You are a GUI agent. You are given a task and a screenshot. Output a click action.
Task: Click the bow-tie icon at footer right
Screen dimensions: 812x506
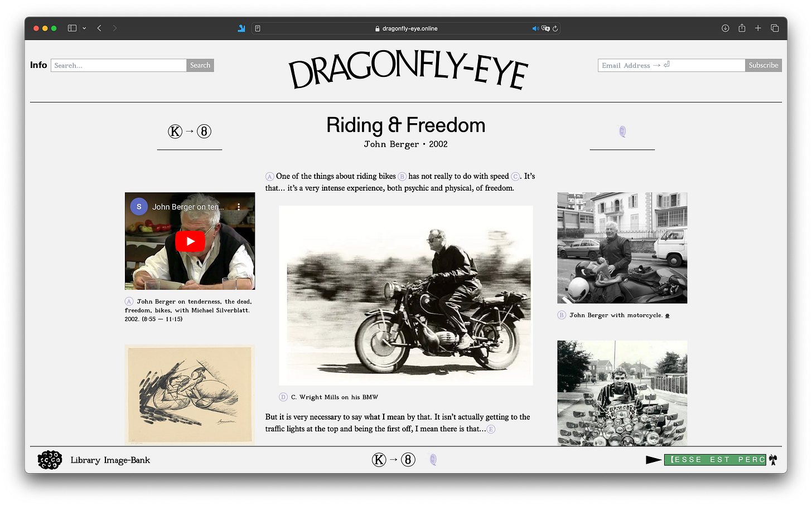[x=773, y=460]
